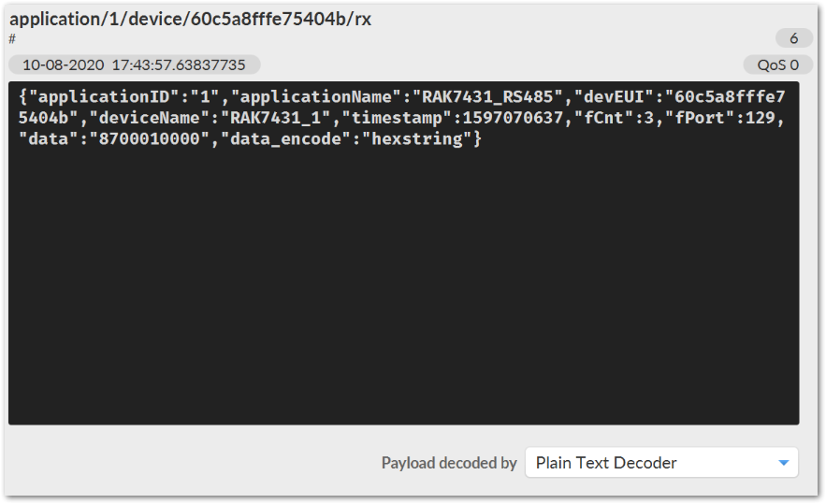Click the "applicationName" key in the payload

point(316,96)
